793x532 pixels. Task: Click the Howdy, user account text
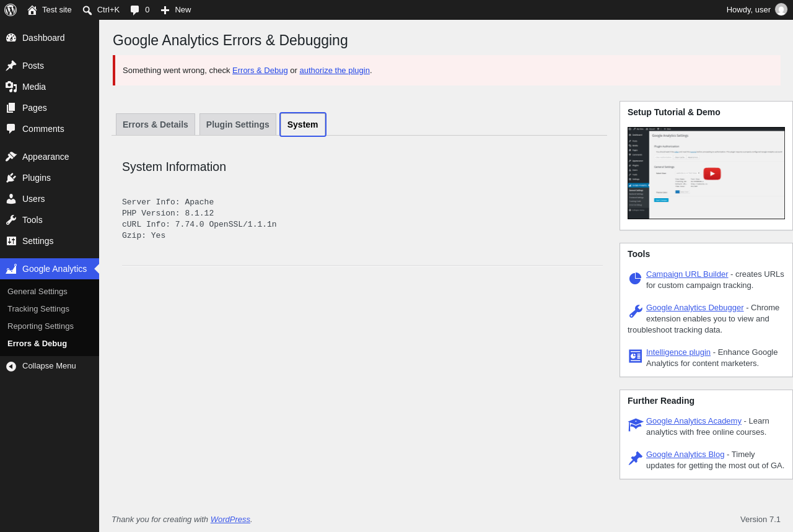pos(748,9)
